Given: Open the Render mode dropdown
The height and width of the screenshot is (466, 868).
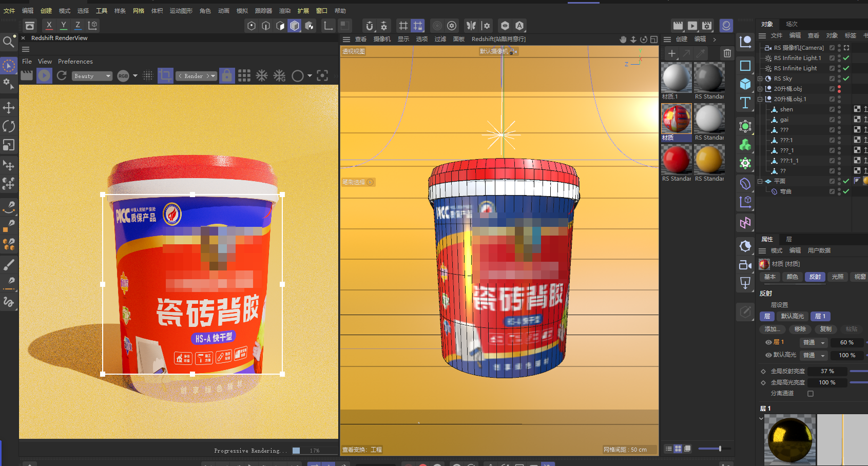Looking at the screenshot, I should 197,76.
